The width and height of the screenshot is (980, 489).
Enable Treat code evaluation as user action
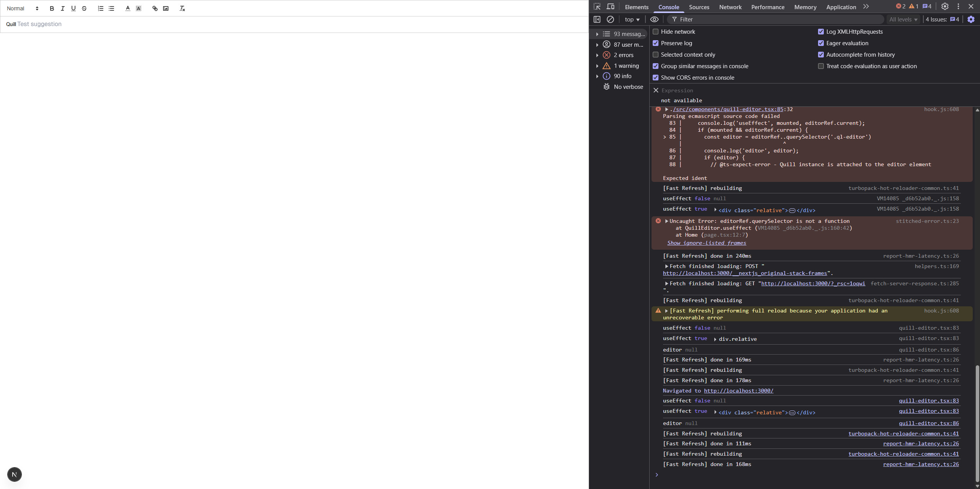click(821, 66)
